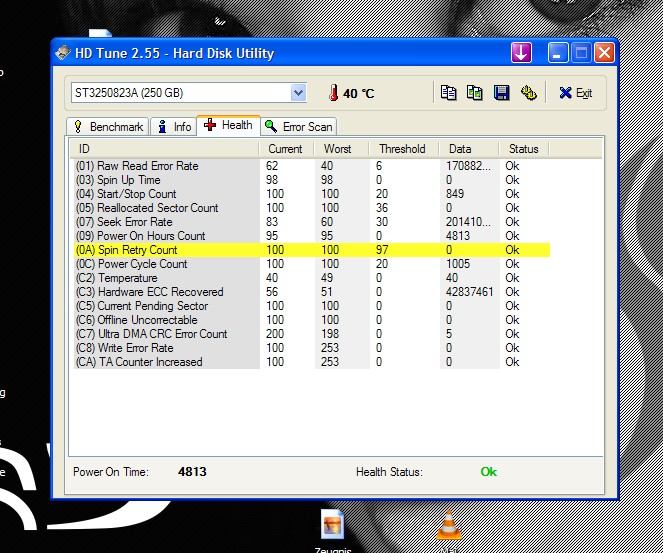Image resolution: width=663 pixels, height=553 pixels.
Task: Sort by the ID column header
Action: tap(164, 149)
